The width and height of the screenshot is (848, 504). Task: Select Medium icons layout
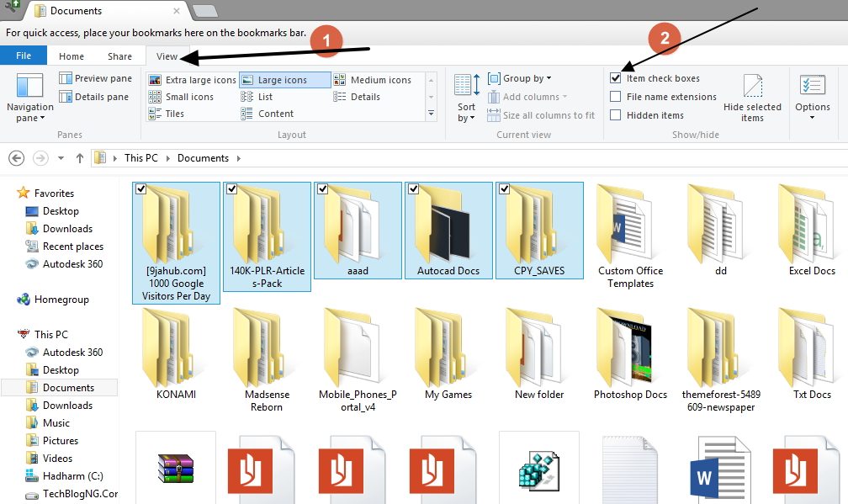[x=373, y=80]
